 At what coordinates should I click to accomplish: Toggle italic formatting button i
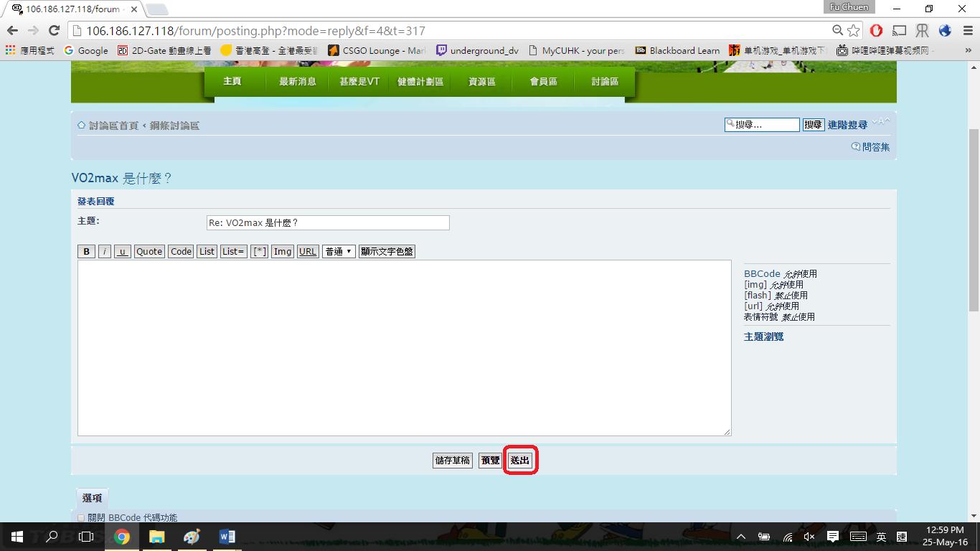(105, 252)
